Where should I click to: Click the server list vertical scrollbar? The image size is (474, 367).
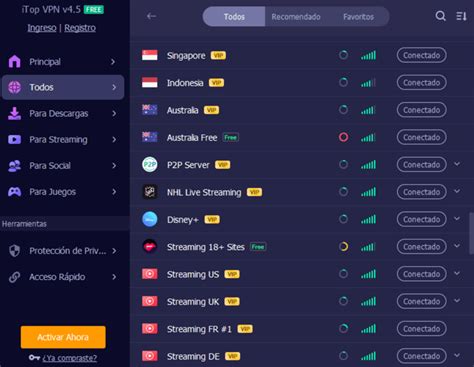point(471,233)
